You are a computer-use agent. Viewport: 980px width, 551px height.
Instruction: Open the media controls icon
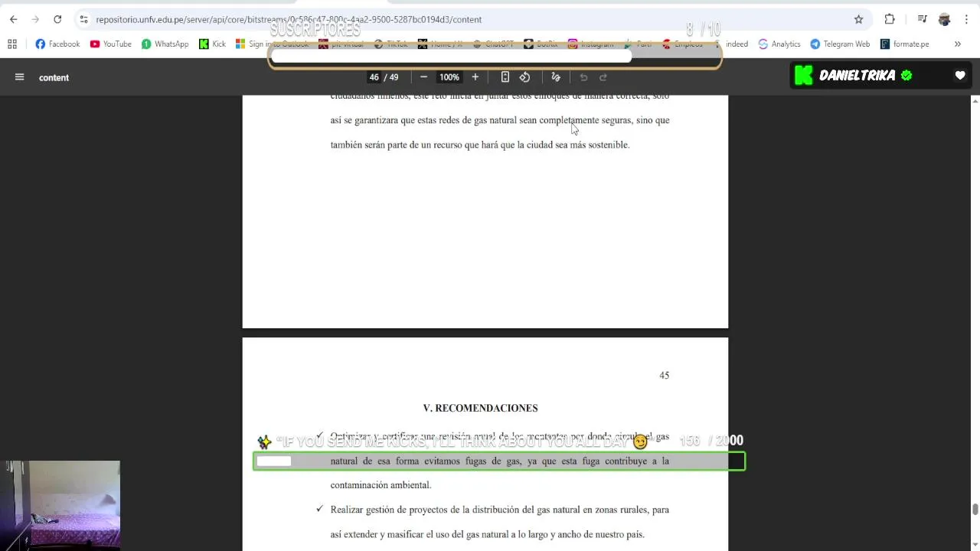922,19
